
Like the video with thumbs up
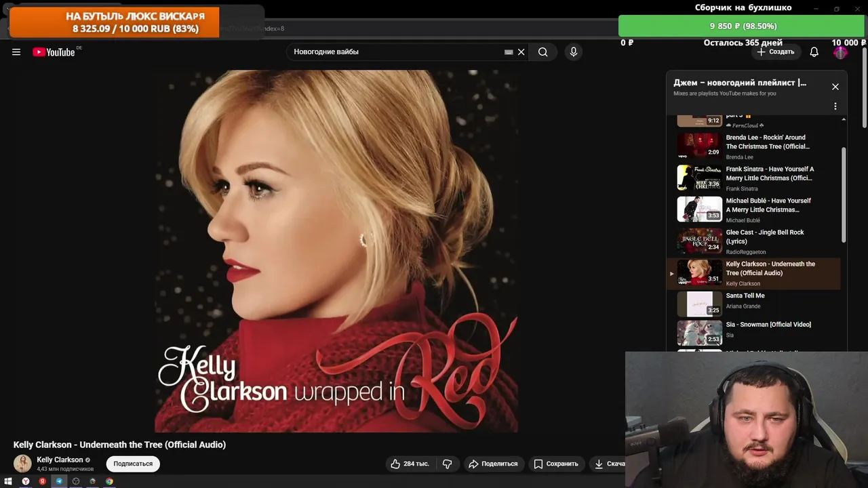click(x=410, y=464)
